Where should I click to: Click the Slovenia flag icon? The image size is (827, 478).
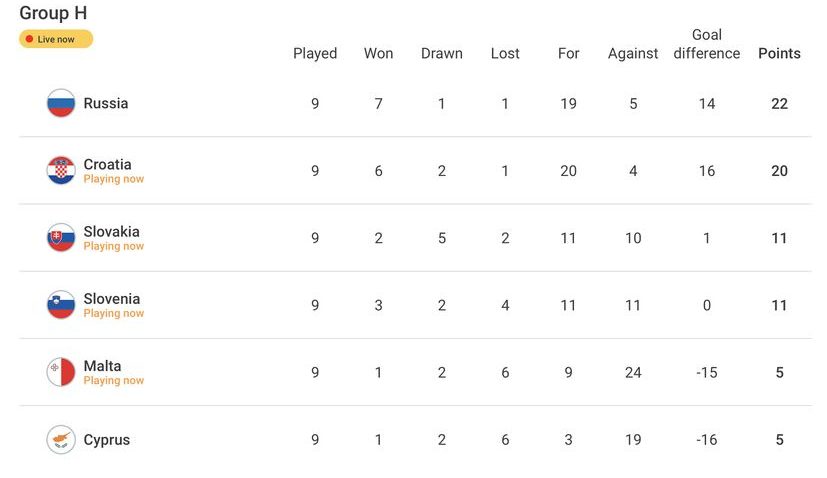61,305
